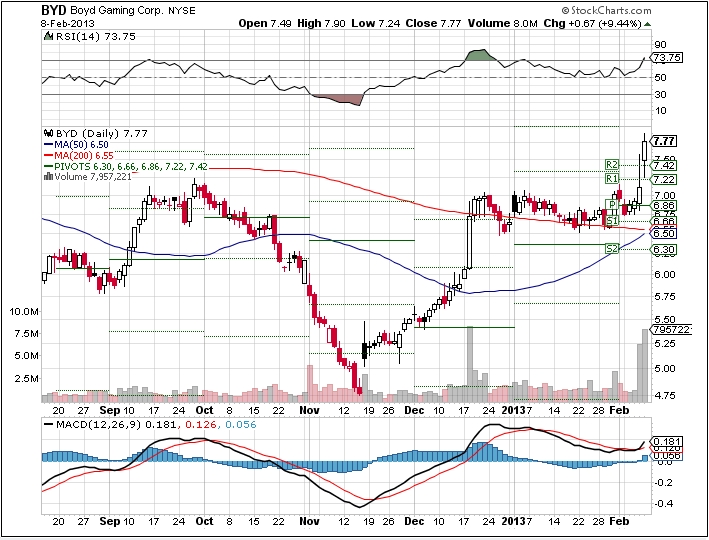The image size is (709, 540).
Task: Click the Open 7.49 value
Action: [x=265, y=24]
